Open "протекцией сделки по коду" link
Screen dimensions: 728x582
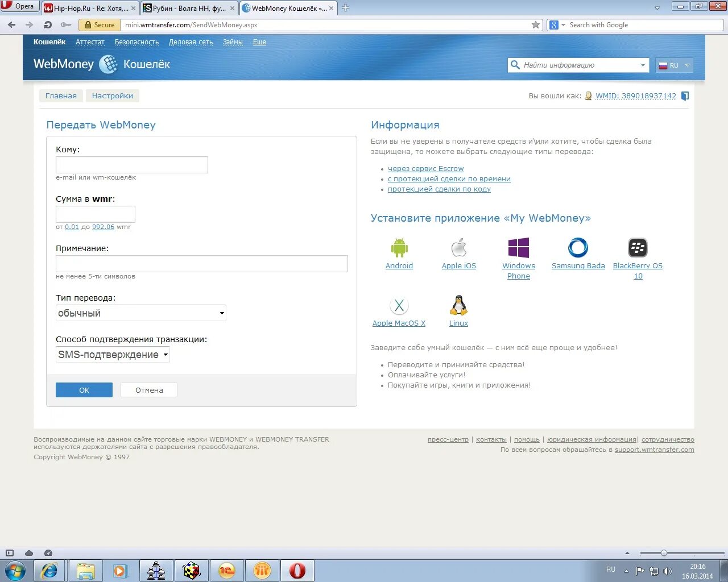coord(439,189)
